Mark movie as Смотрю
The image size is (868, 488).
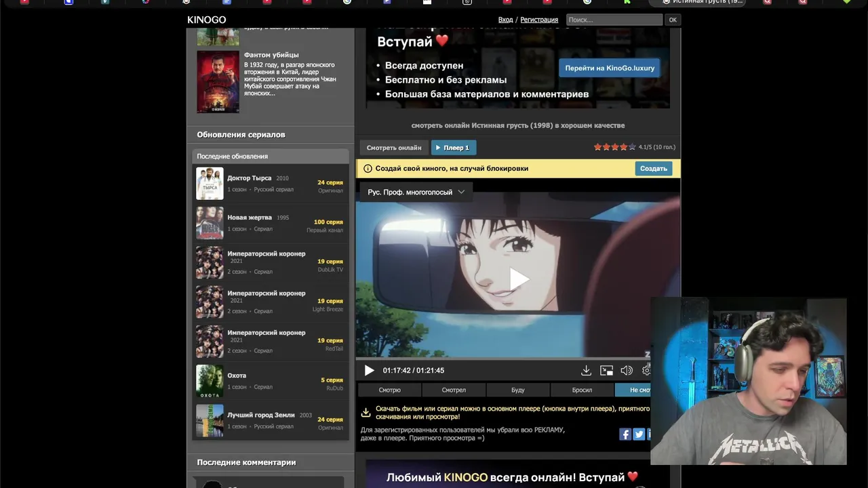(389, 390)
